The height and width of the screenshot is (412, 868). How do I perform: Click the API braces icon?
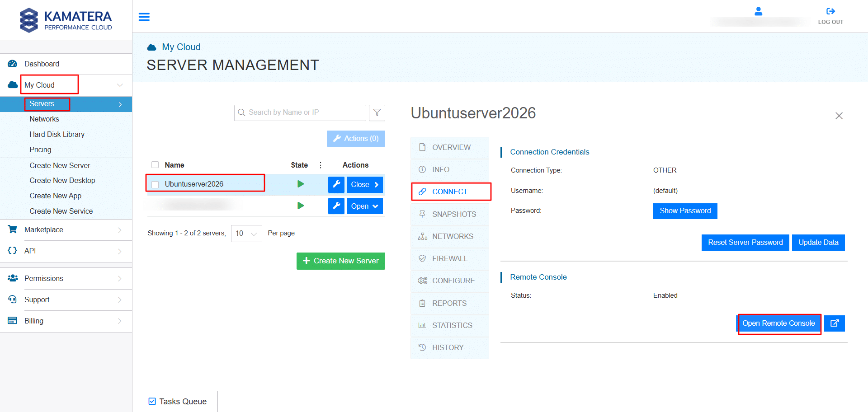[x=13, y=251]
